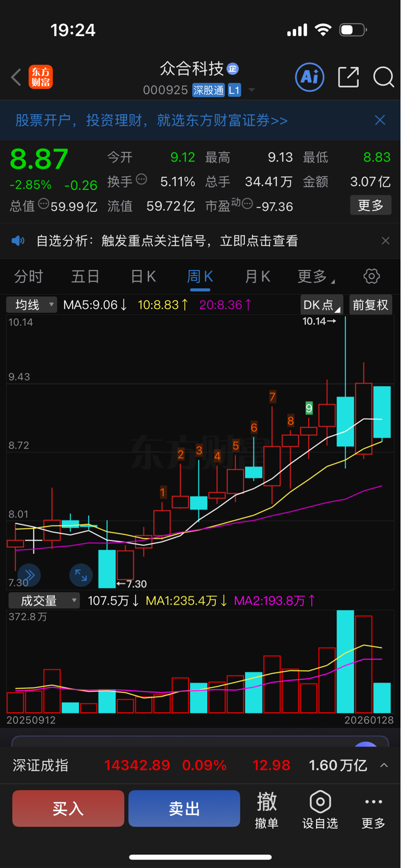Viewport: 401px width, 868px height.
Task: Open the 自选分析 signal notice
Action: click(x=167, y=241)
